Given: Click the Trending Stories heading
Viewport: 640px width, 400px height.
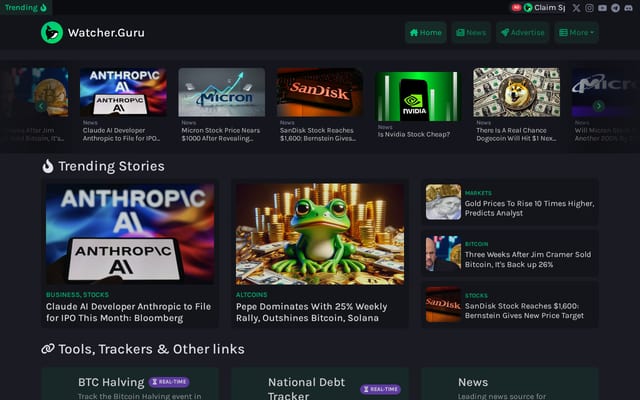Looking at the screenshot, I should [x=111, y=166].
